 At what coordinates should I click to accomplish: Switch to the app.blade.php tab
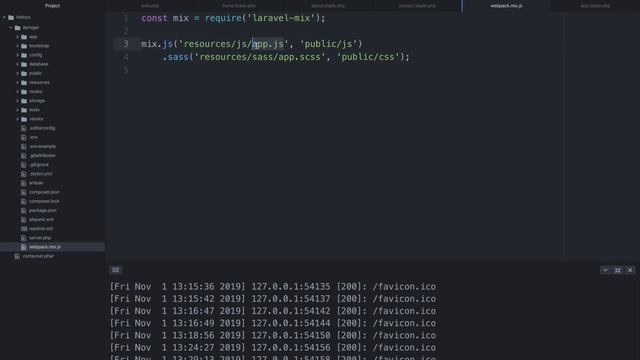click(x=595, y=6)
